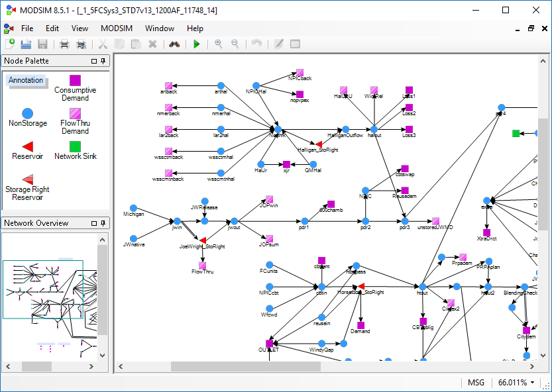Viewport: 552px width, 392px height.
Task: Click the binoculars Find icon
Action: (174, 44)
